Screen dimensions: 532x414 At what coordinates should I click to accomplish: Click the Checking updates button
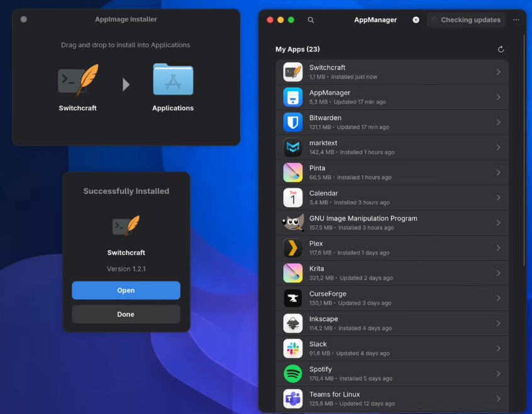466,20
